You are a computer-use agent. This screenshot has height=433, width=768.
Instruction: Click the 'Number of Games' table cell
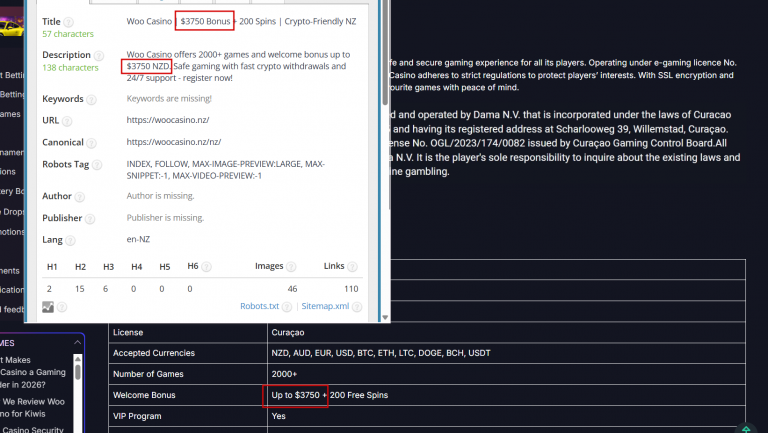188,374
